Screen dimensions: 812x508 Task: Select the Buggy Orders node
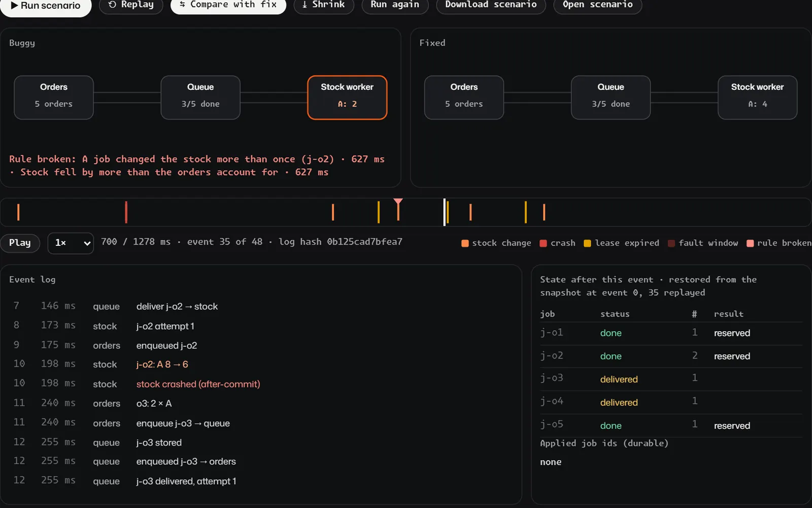pos(54,98)
